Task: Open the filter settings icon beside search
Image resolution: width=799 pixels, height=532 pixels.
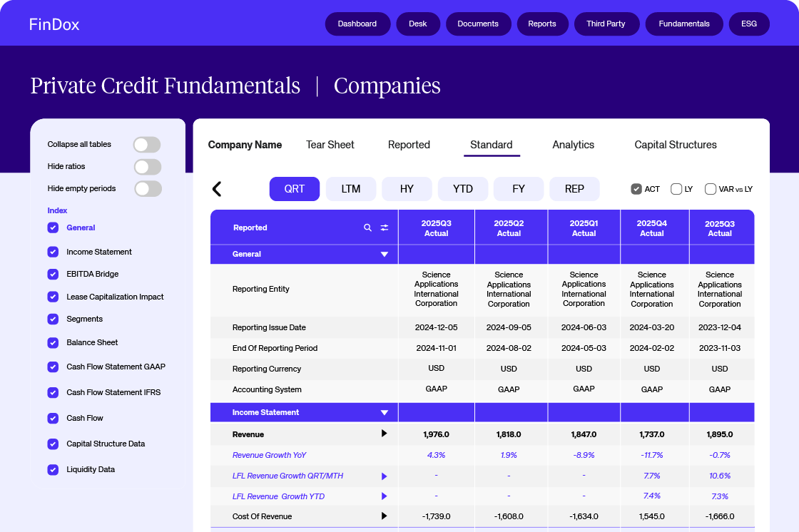Action: (x=385, y=227)
